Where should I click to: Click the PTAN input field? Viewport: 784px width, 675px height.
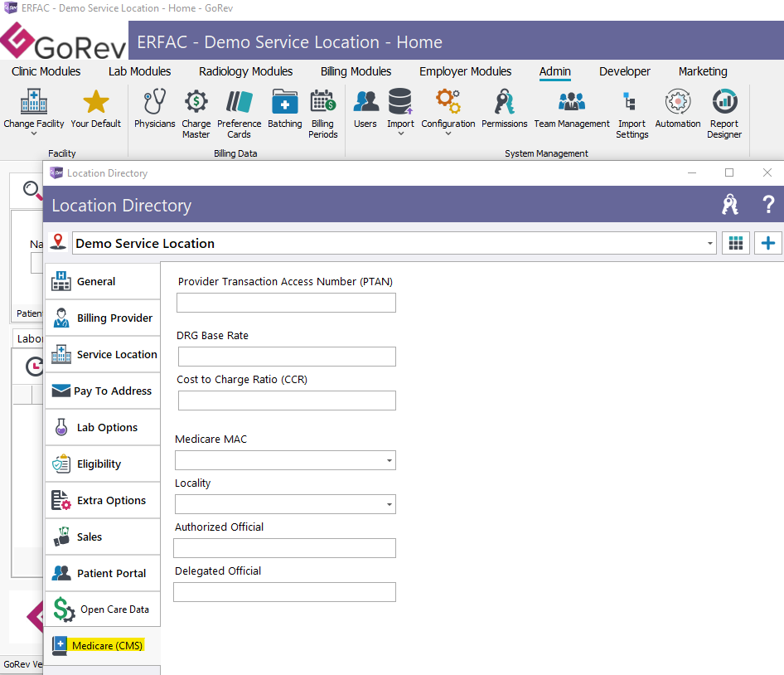pyautogui.click(x=286, y=303)
